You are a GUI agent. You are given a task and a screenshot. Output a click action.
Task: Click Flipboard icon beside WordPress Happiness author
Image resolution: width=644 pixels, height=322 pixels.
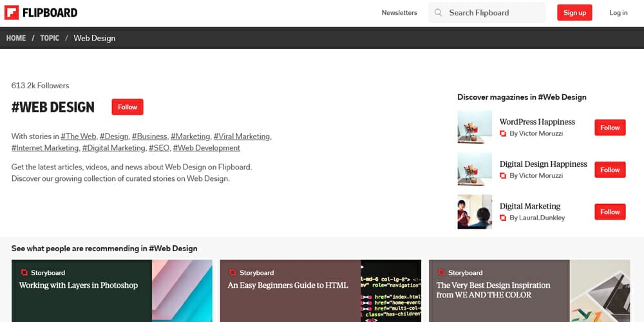point(503,133)
